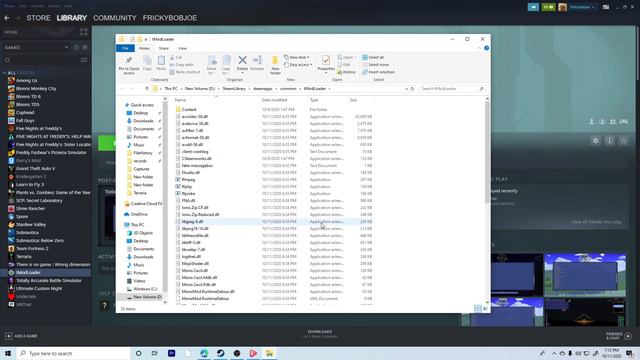This screenshot has height=360, width=640.
Task: Open Properties from the Explorer ribbon
Action: tap(326, 64)
